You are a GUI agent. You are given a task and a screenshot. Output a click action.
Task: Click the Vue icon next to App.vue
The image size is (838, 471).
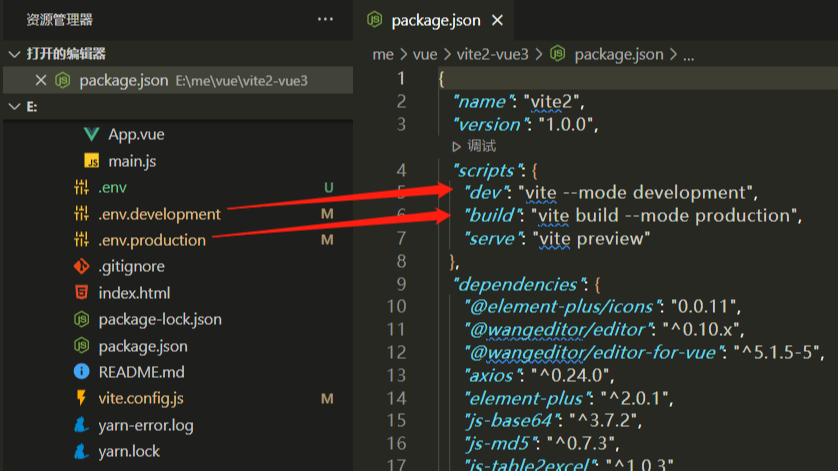92,134
